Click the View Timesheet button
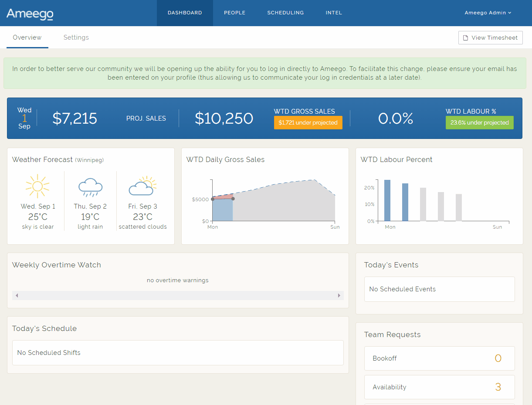Screen dimensions: 532x405 [x=490, y=38]
